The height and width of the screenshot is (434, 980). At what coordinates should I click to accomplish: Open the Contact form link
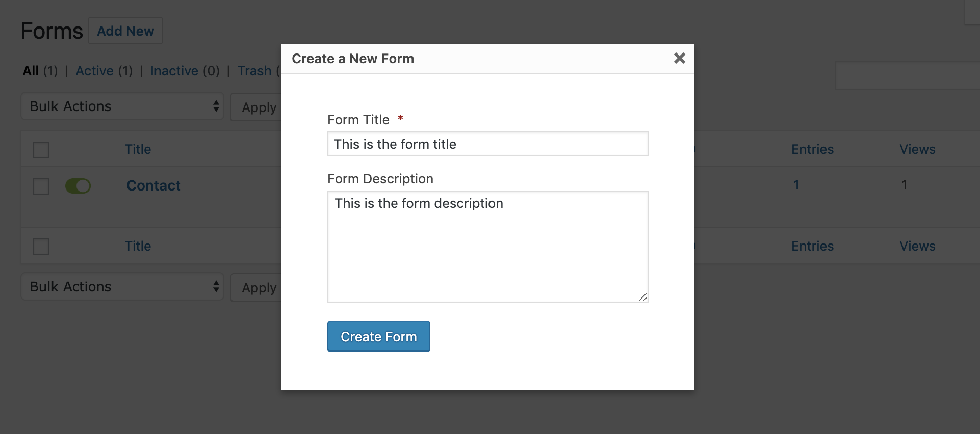[x=153, y=185]
